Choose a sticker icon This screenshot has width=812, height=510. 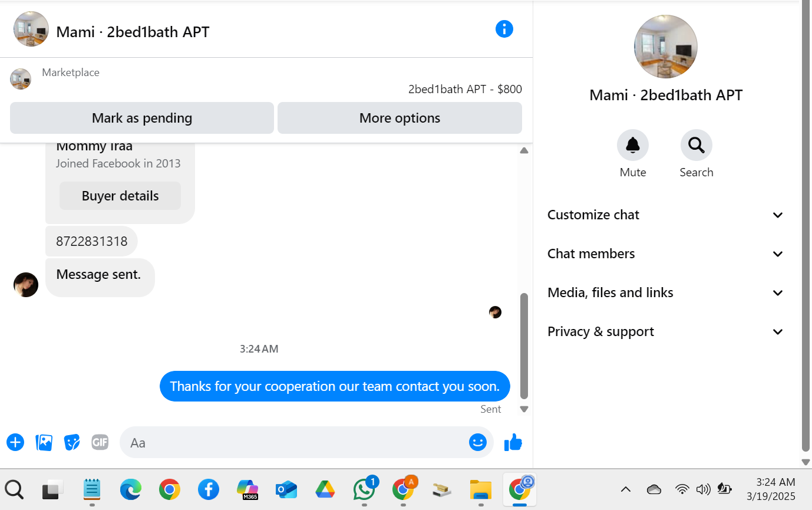72,442
